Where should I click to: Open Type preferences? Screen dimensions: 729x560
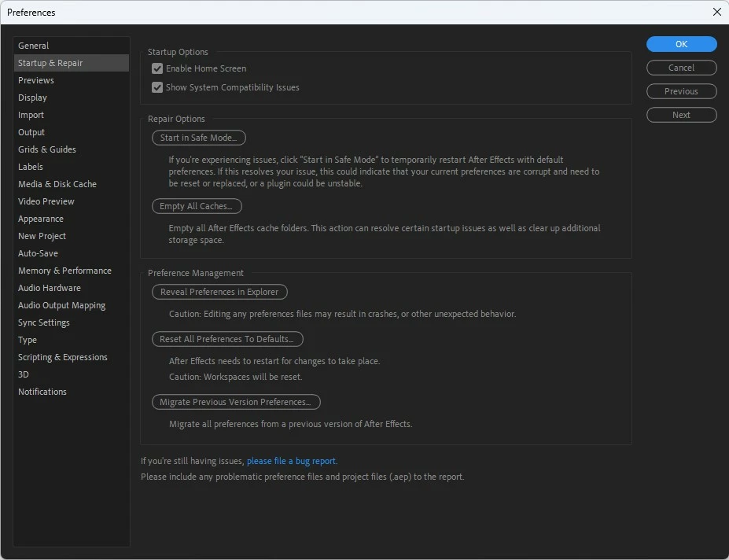tap(71, 340)
